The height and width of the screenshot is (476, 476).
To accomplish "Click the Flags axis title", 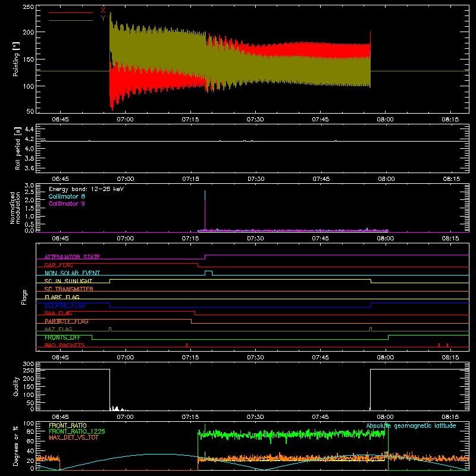I will (x=24, y=297).
